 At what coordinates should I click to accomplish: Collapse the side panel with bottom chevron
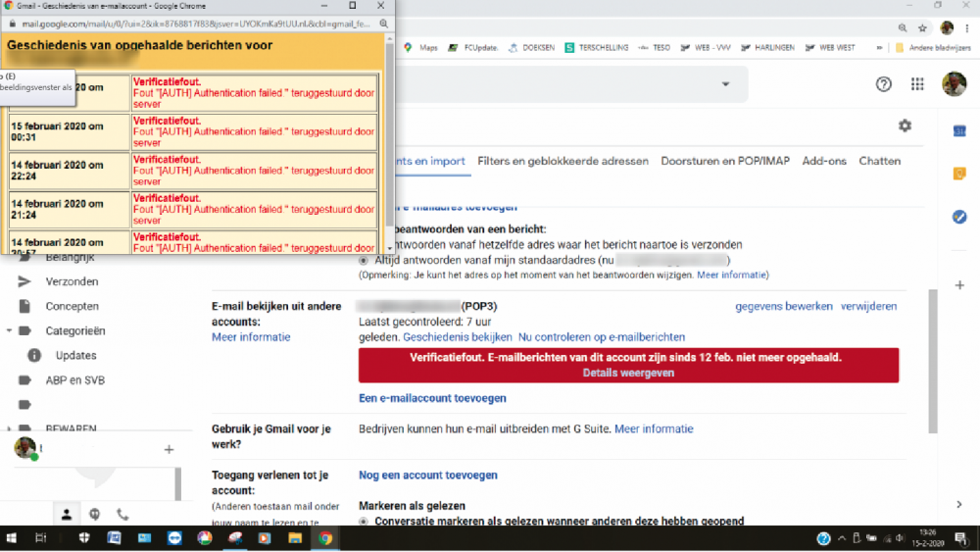click(959, 505)
